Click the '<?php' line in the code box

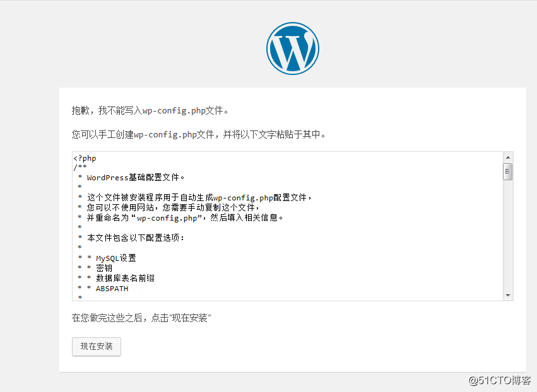[x=85, y=158]
